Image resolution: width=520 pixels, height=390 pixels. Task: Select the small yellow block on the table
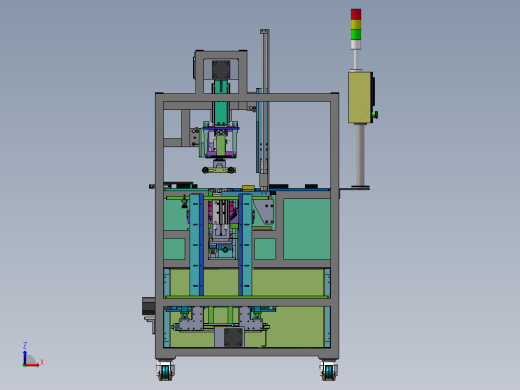pos(248,188)
